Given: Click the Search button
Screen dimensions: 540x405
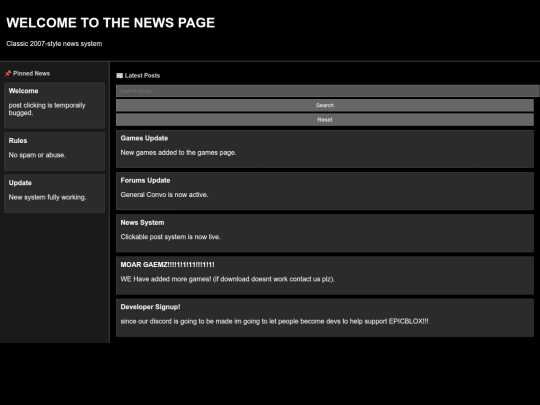Looking at the screenshot, I should 325,105.
